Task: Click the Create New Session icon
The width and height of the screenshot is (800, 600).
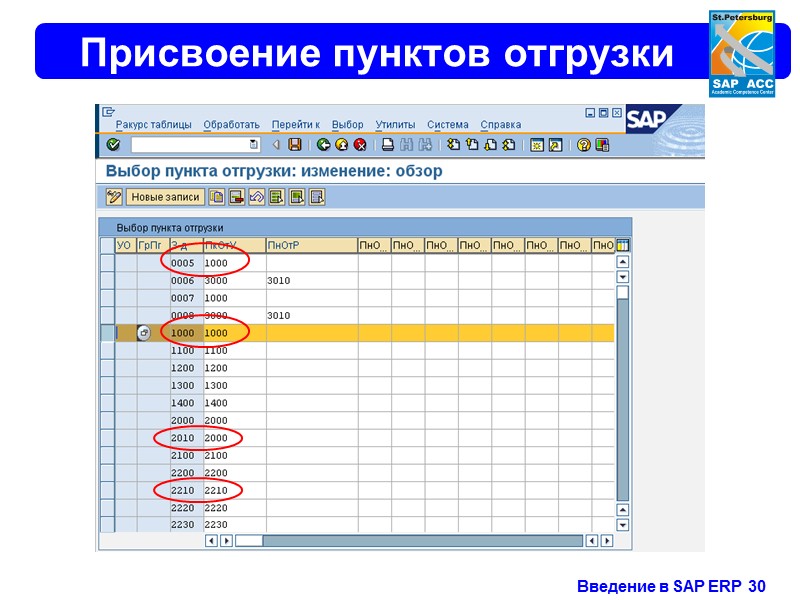Action: (537, 145)
